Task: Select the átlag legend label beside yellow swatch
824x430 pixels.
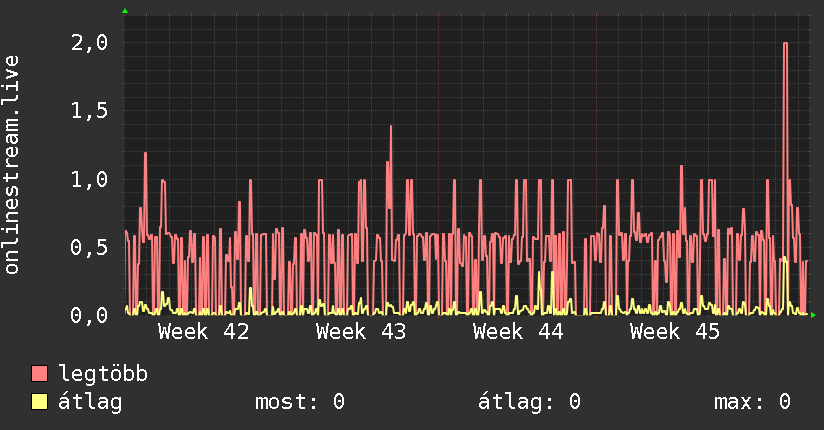Action: click(90, 402)
